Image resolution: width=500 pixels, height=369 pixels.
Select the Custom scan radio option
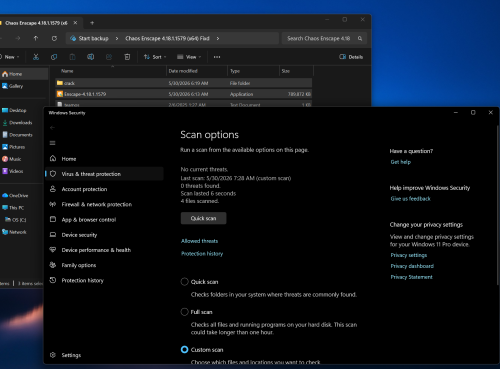(184, 350)
